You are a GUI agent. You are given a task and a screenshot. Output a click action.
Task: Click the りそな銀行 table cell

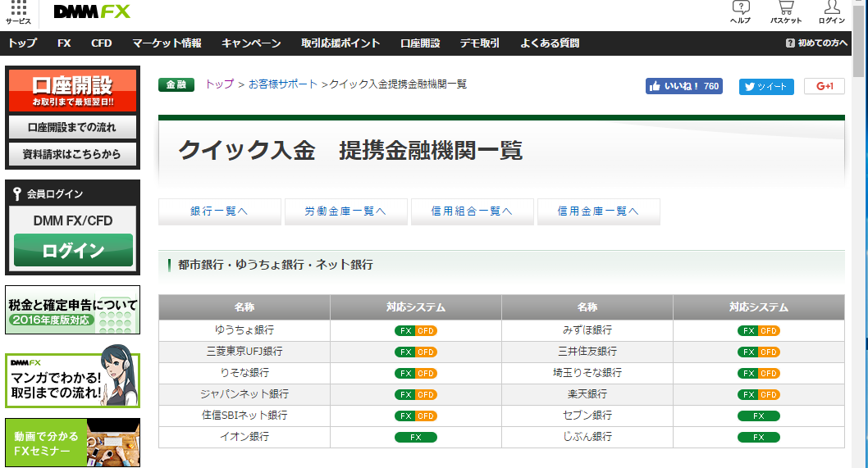point(244,373)
